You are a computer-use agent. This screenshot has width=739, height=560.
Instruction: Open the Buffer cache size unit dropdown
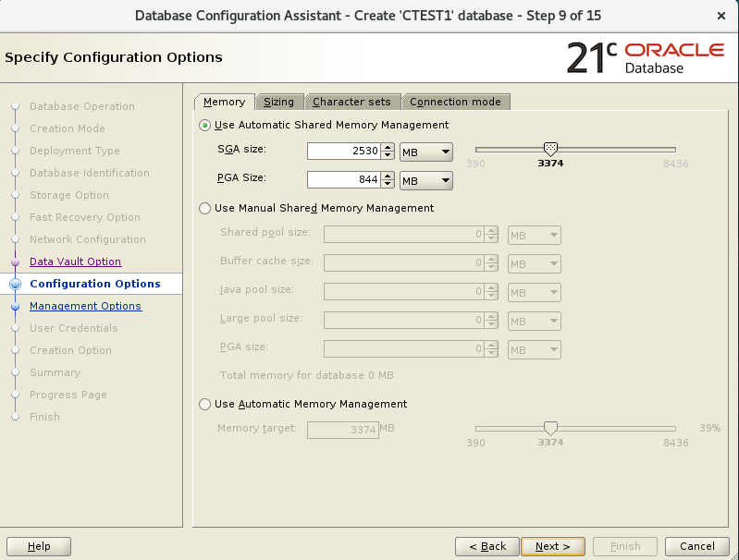tap(535, 263)
